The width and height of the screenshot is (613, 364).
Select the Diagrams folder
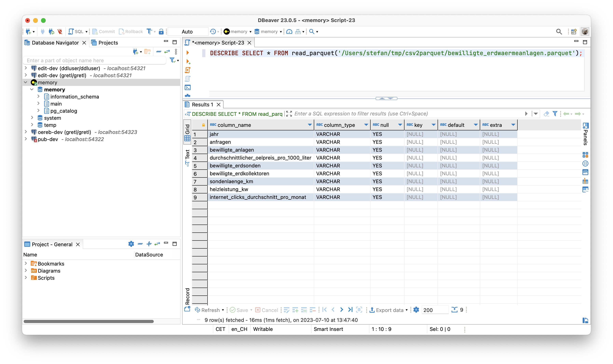pos(46,271)
